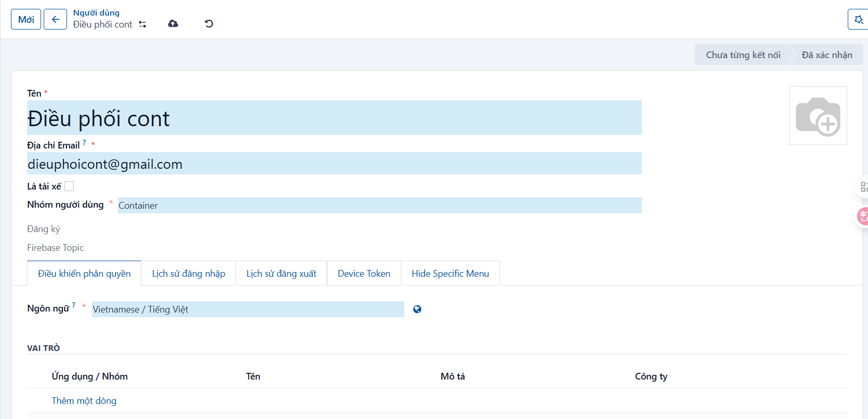The image size is (868, 419).
Task: Click the debug bug icon top right
Action: coord(858,19)
